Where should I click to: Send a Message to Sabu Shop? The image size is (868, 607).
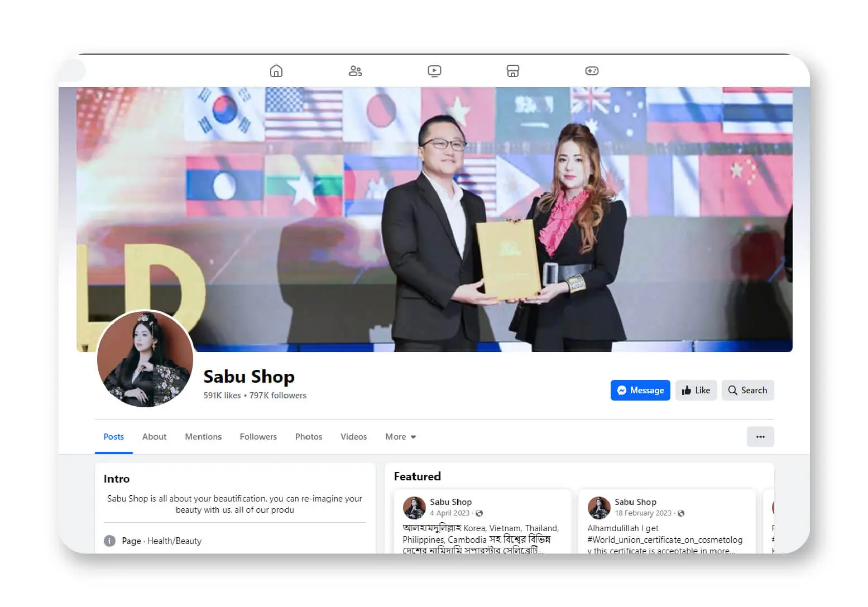(x=640, y=391)
